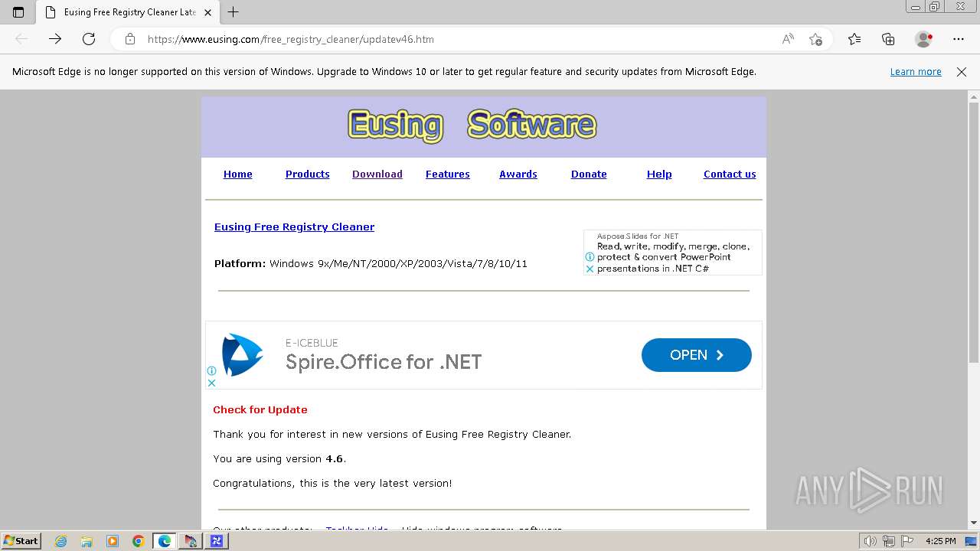Click the OPEN button on Spire.Office ad
The width and height of the screenshot is (980, 551).
click(x=697, y=355)
